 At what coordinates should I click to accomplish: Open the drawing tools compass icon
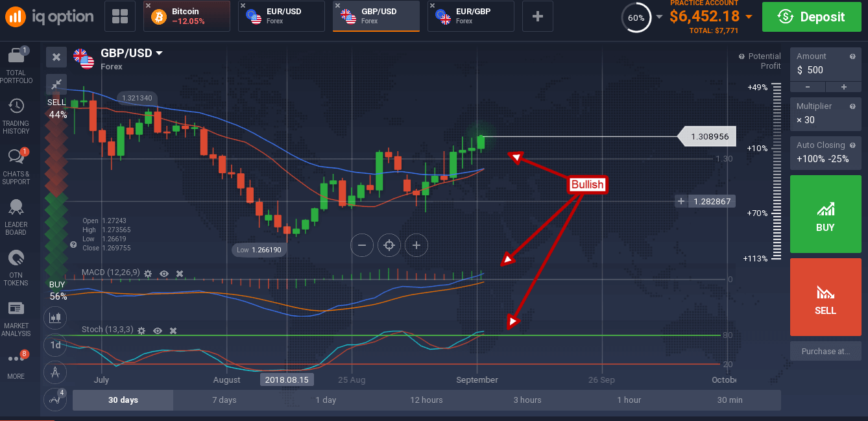tap(55, 372)
